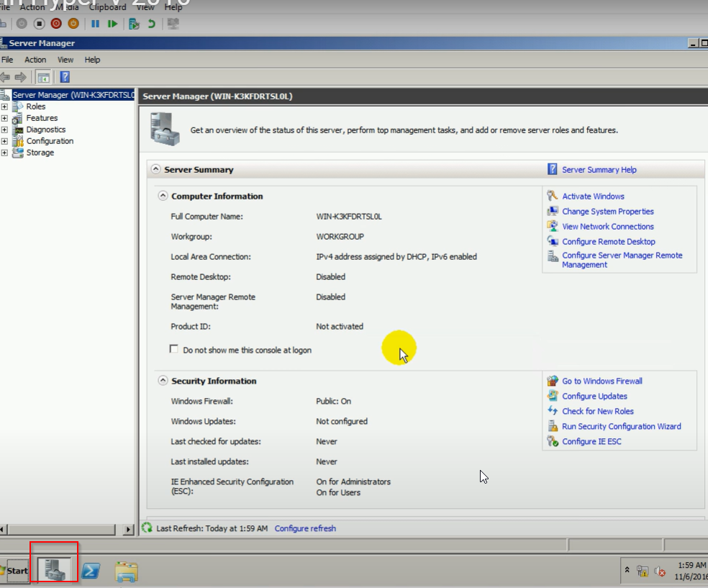Open the Server Manager taskbar icon
Screen dimensions: 708x588
(x=54, y=571)
